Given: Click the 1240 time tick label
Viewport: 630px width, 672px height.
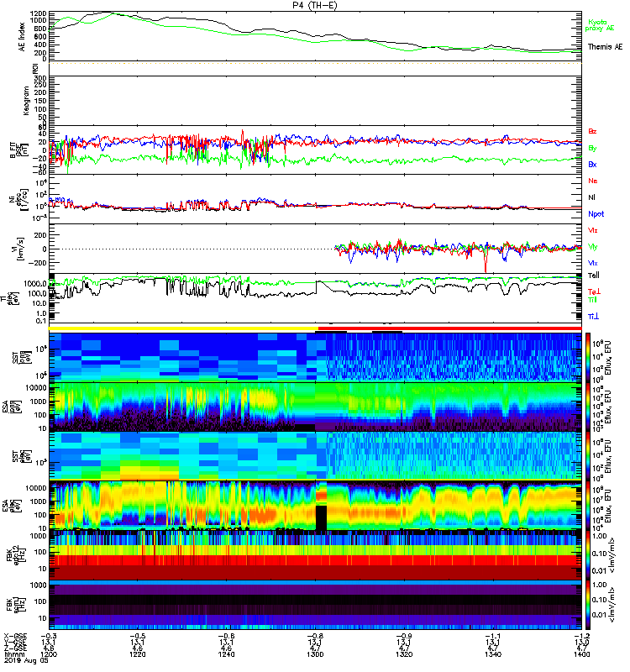Looking at the screenshot, I should pyautogui.click(x=226, y=654).
